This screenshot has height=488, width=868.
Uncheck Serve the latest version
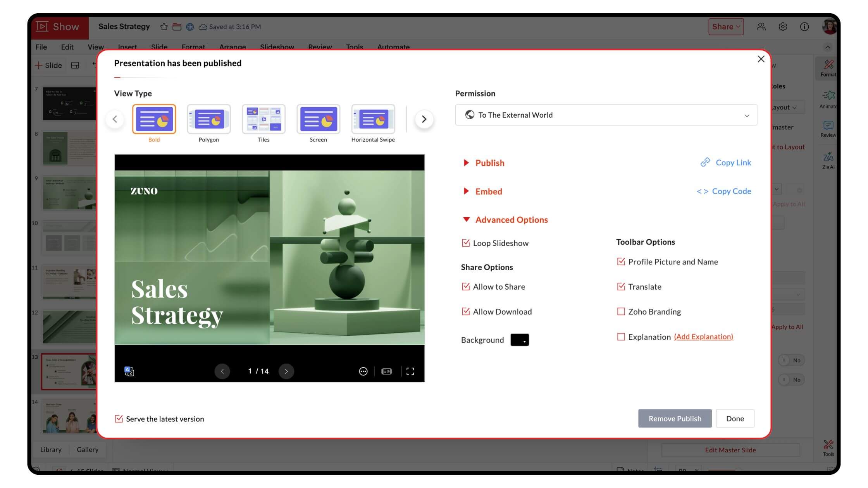(x=119, y=419)
